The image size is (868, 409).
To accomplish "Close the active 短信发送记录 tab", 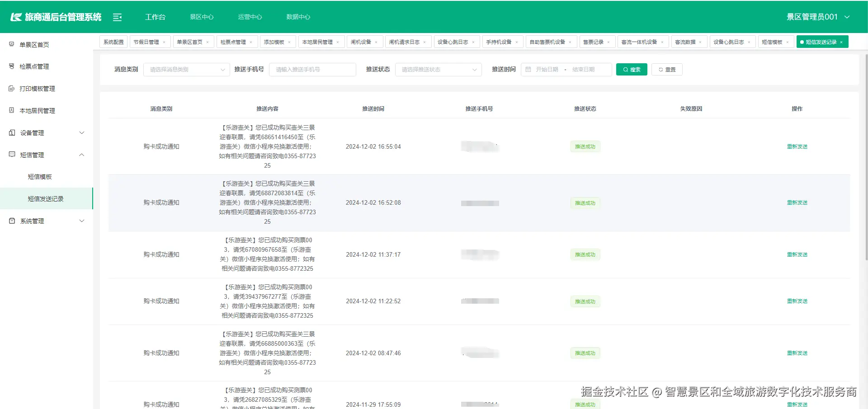I will [841, 42].
